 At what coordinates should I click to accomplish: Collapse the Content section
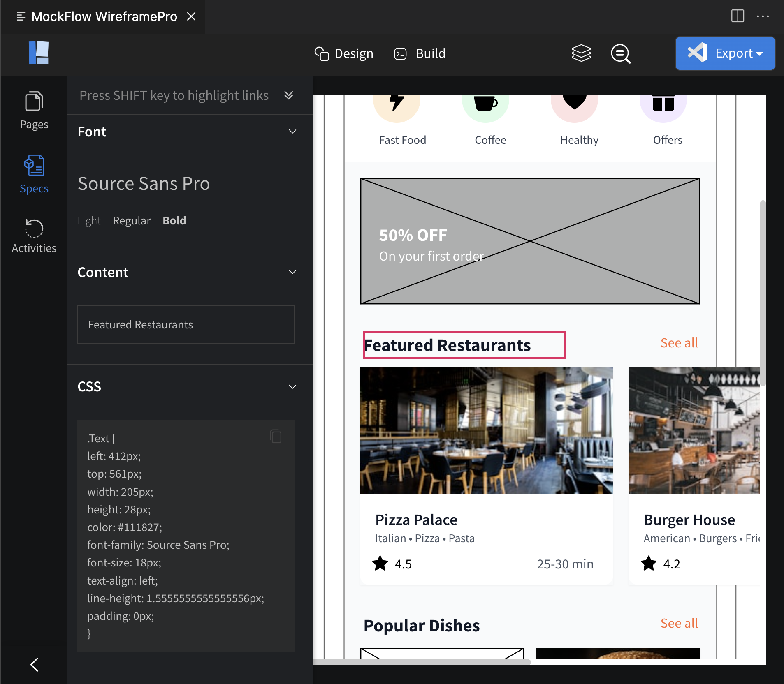pyautogui.click(x=292, y=272)
